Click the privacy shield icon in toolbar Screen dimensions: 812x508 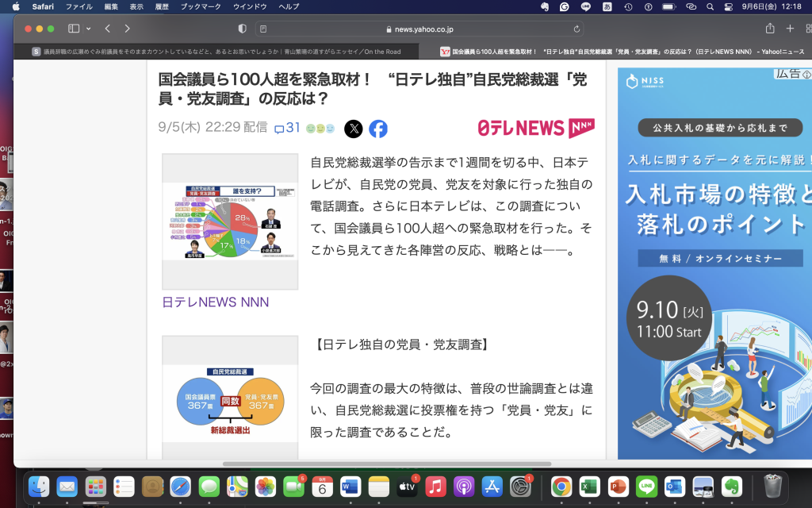(243, 29)
